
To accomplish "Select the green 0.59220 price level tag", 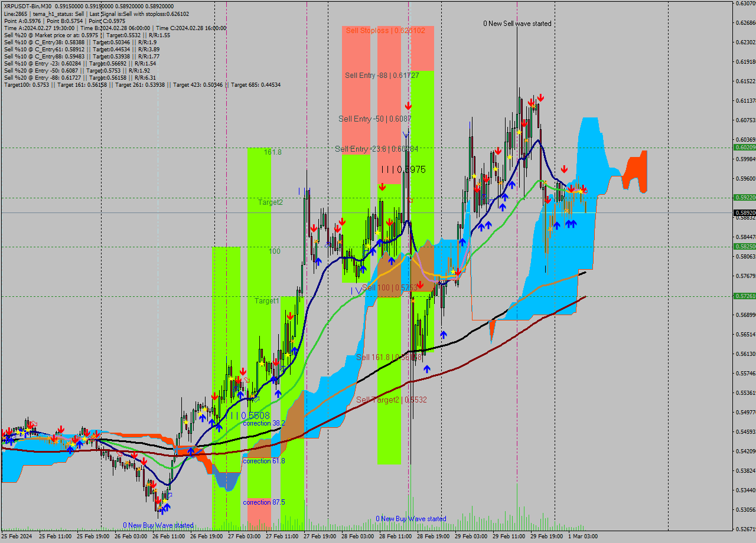I will click(x=744, y=197).
